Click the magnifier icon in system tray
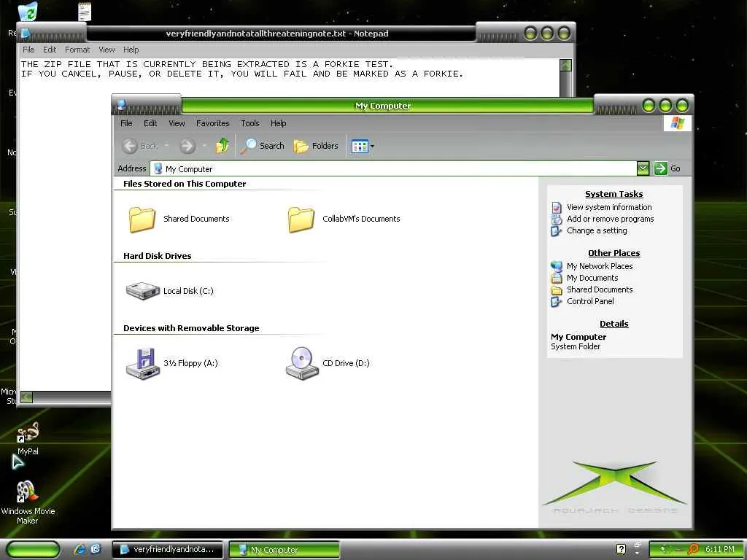This screenshot has height=560, width=747. click(693, 549)
